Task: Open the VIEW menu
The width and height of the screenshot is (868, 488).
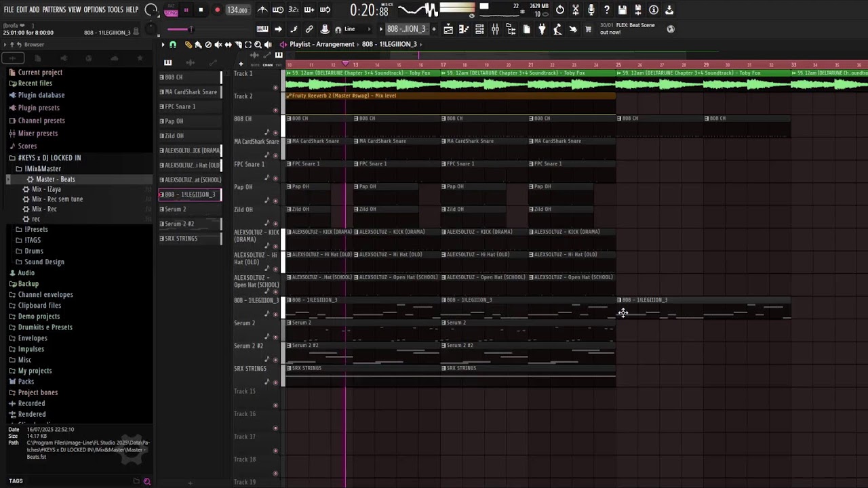Action: 75,9
